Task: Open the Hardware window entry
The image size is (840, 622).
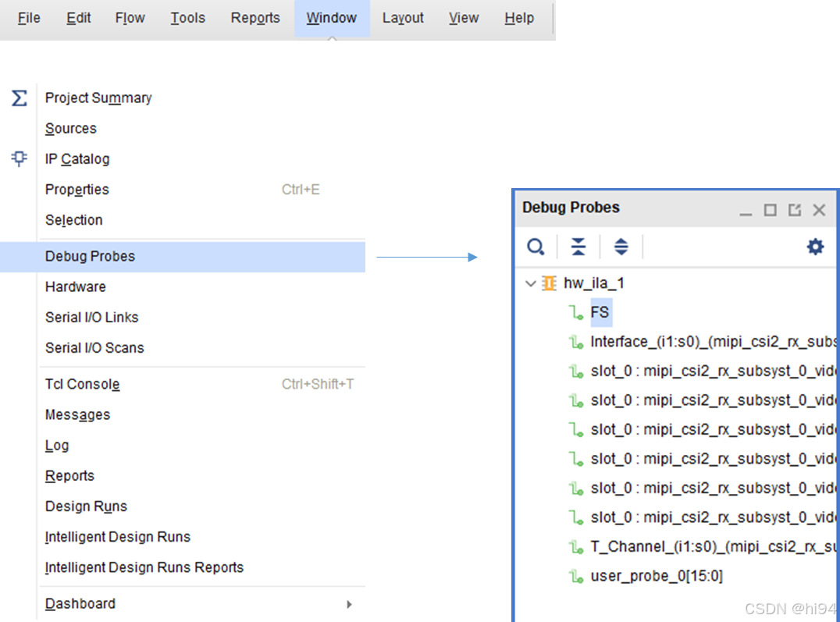Action: [x=76, y=287]
